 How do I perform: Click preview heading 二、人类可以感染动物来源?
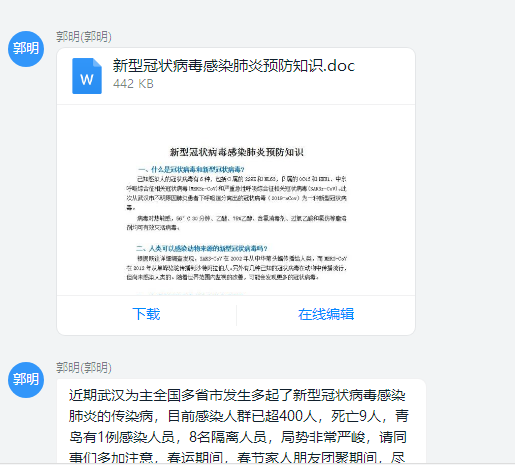[x=201, y=248]
